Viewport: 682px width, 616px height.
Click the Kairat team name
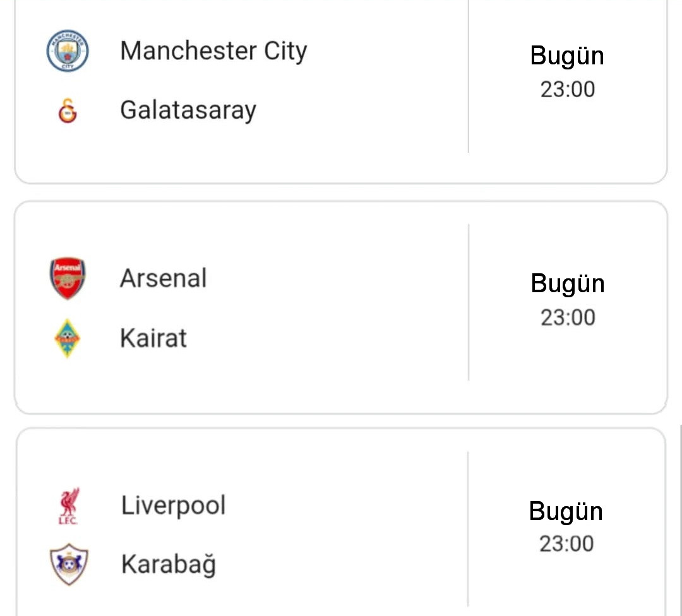(153, 338)
